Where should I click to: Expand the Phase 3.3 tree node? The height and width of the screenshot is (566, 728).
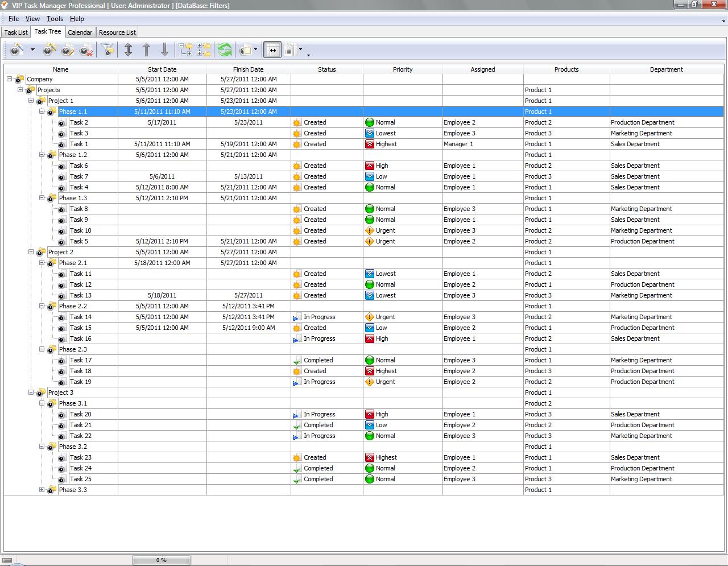42,490
